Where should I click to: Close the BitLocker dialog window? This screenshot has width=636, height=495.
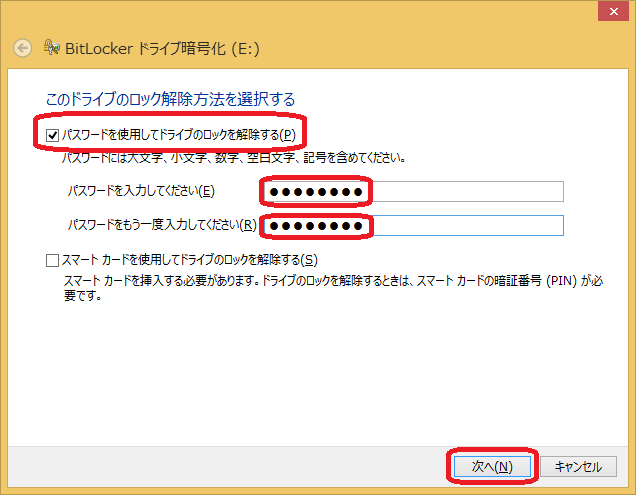(x=613, y=11)
